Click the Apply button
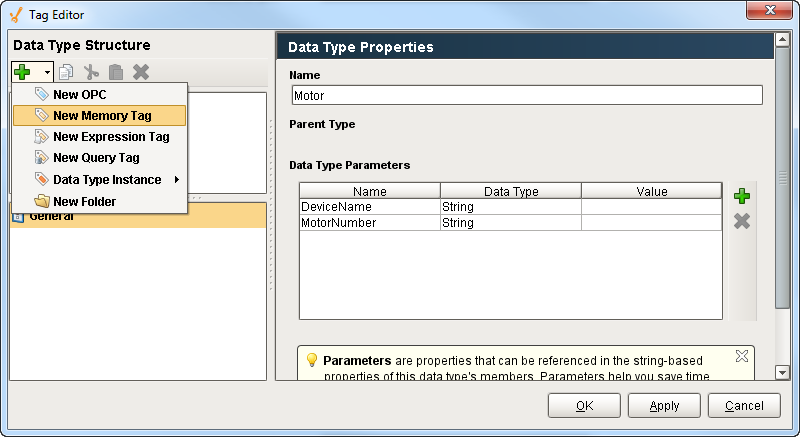800x437 pixels. (x=664, y=406)
